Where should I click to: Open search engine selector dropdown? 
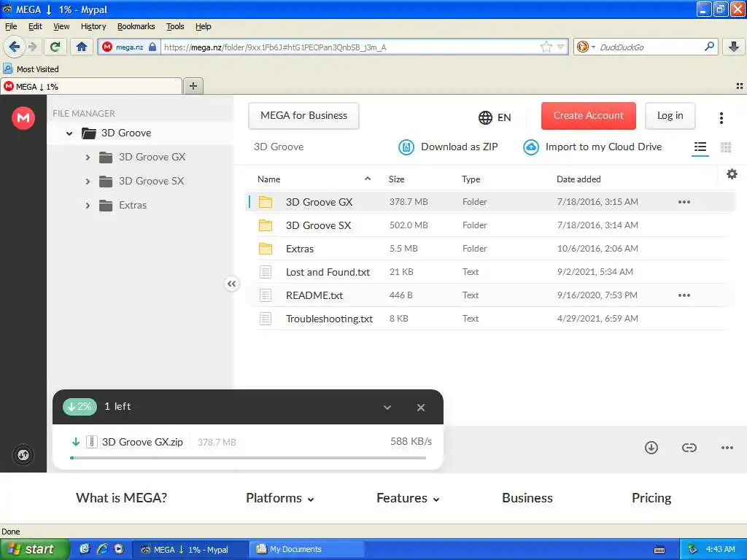tap(593, 47)
